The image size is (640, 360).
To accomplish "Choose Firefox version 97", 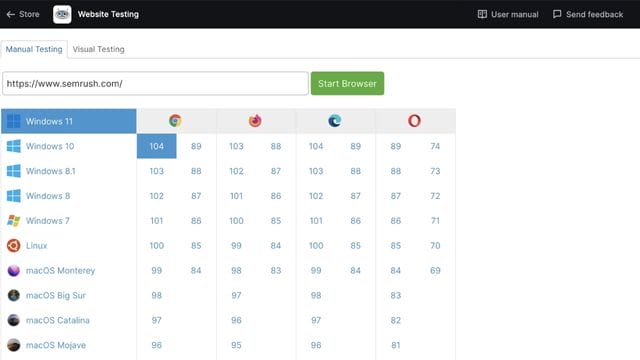I will (x=236, y=296).
